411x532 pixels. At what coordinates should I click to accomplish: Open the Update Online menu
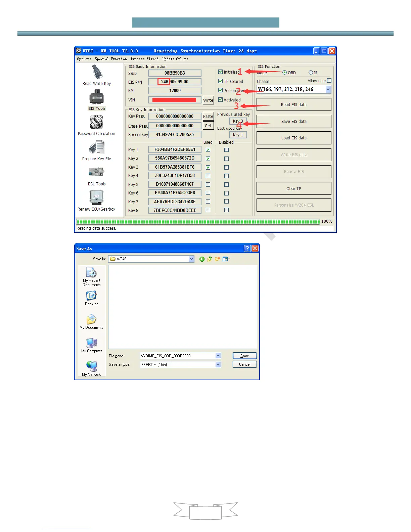click(175, 59)
